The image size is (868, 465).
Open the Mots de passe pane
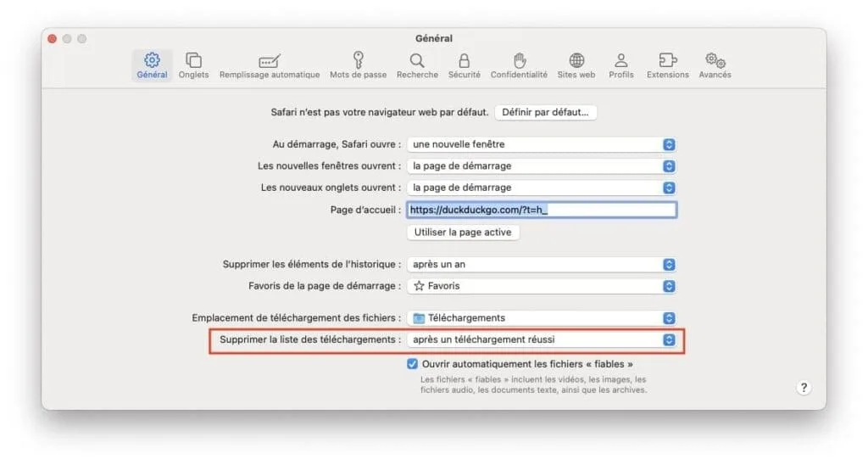[x=359, y=65]
